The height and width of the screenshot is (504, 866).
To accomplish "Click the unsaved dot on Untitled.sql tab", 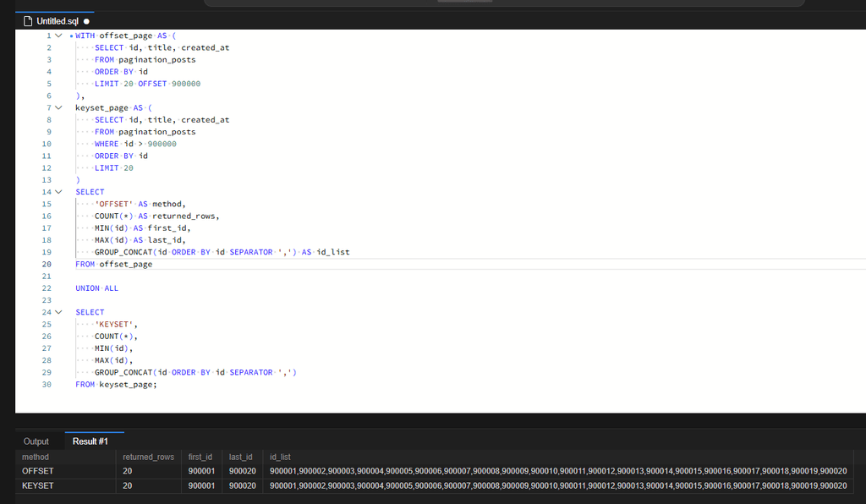I will [86, 21].
